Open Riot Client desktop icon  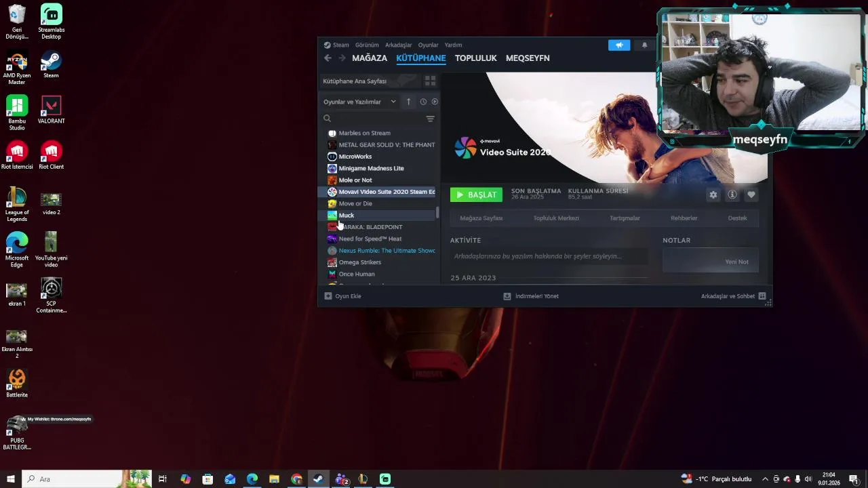[x=52, y=156]
